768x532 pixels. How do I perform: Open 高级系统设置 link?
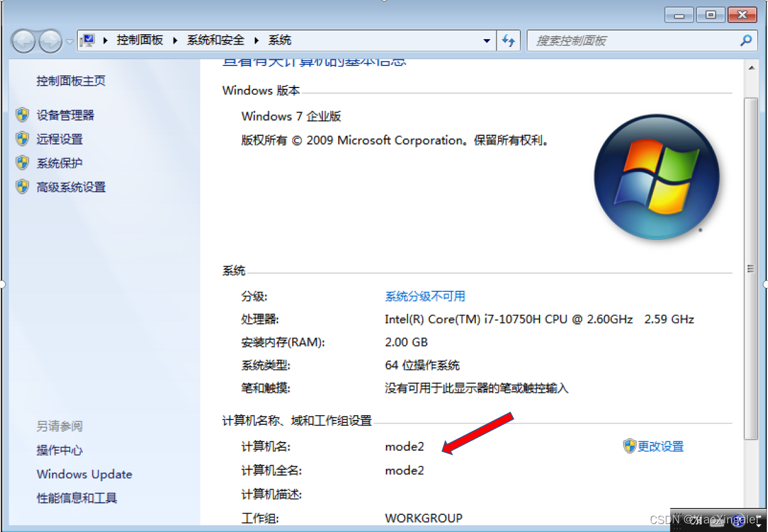pos(71,187)
